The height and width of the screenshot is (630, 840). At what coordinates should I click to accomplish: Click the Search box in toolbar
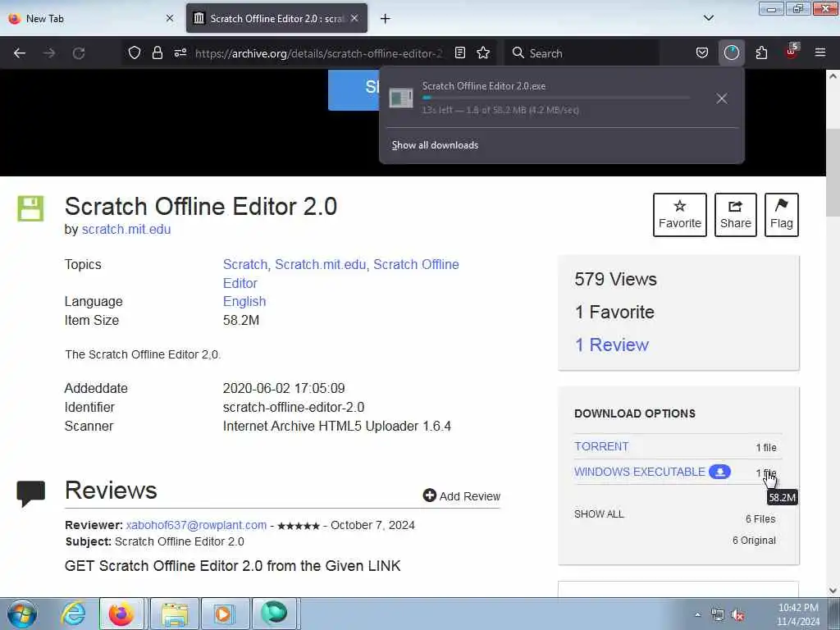tap(582, 53)
